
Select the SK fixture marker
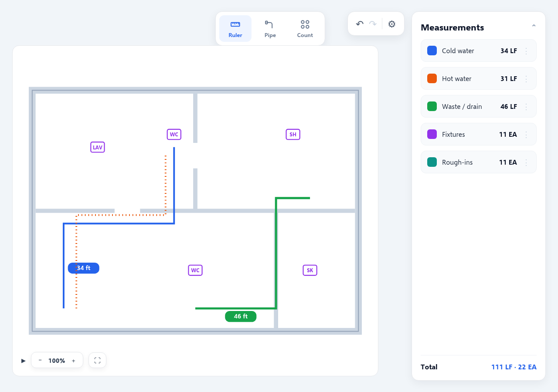[310, 270]
